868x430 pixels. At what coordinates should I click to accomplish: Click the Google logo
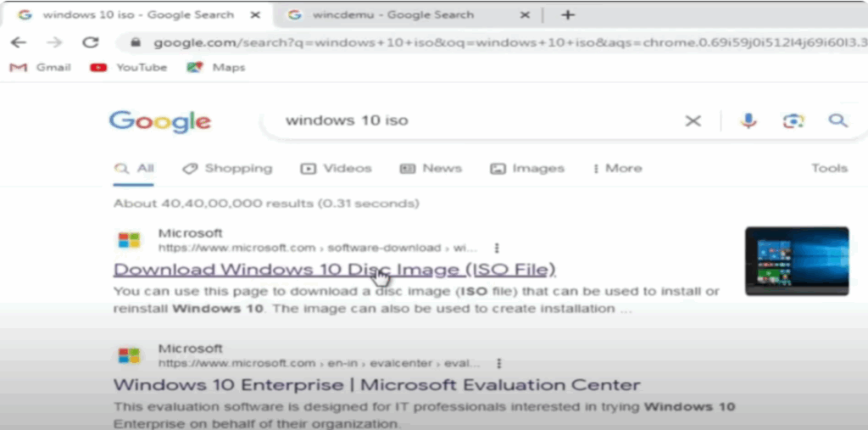click(x=160, y=121)
